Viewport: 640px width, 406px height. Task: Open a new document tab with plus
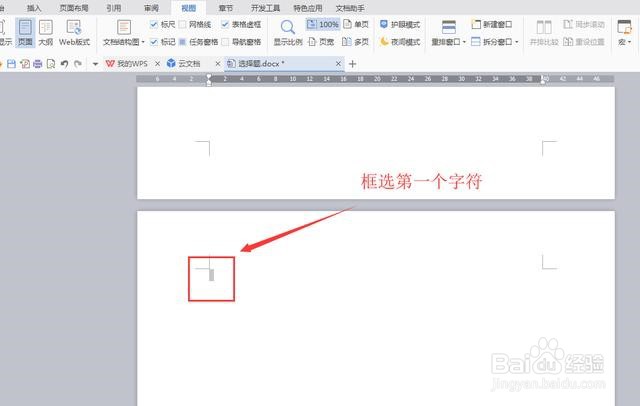tap(353, 64)
